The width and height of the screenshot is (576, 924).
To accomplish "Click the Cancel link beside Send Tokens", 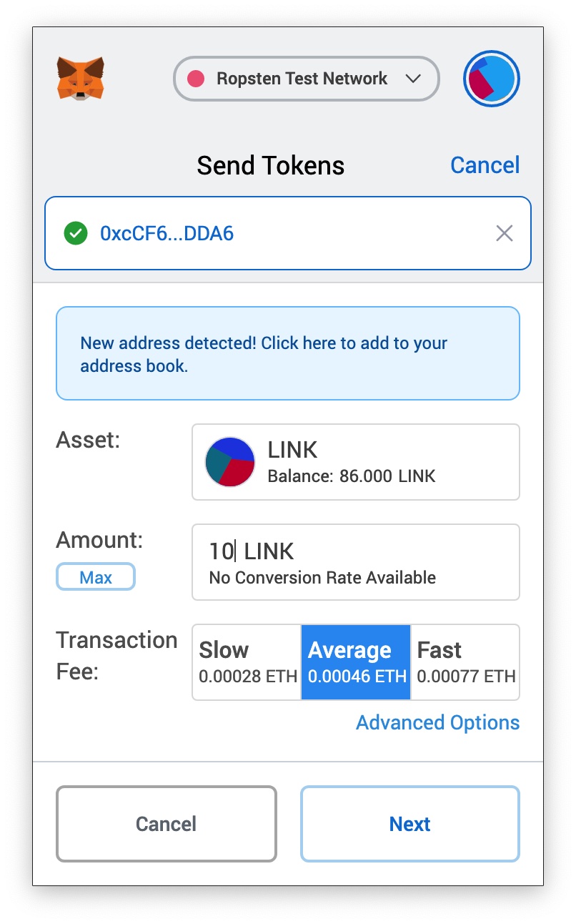I will point(485,165).
